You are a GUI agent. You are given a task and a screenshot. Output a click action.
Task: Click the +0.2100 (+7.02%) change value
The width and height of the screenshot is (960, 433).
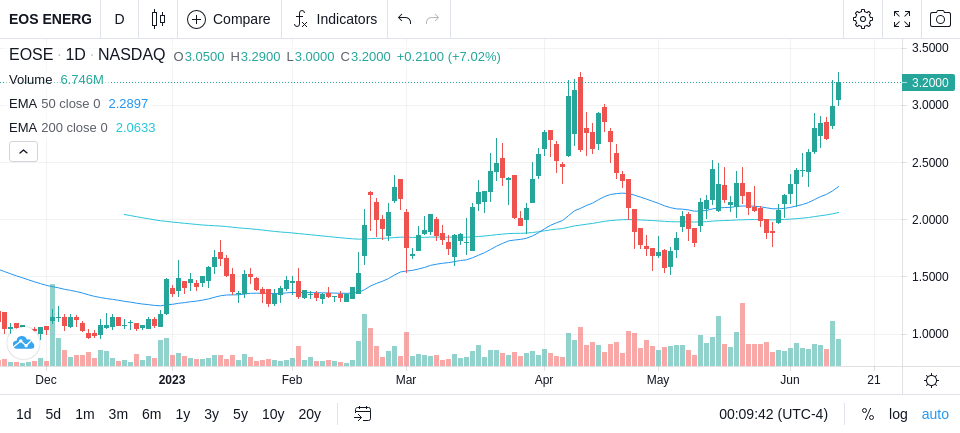coord(449,57)
